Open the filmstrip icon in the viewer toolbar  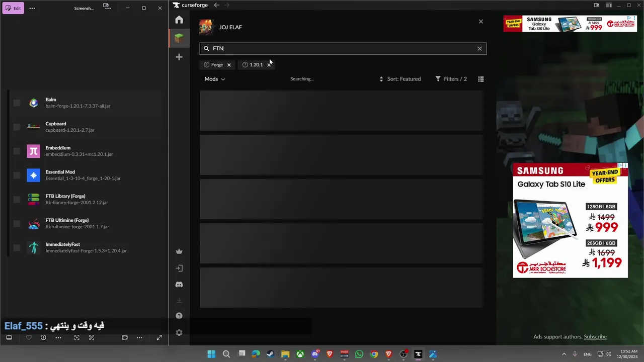point(9,337)
